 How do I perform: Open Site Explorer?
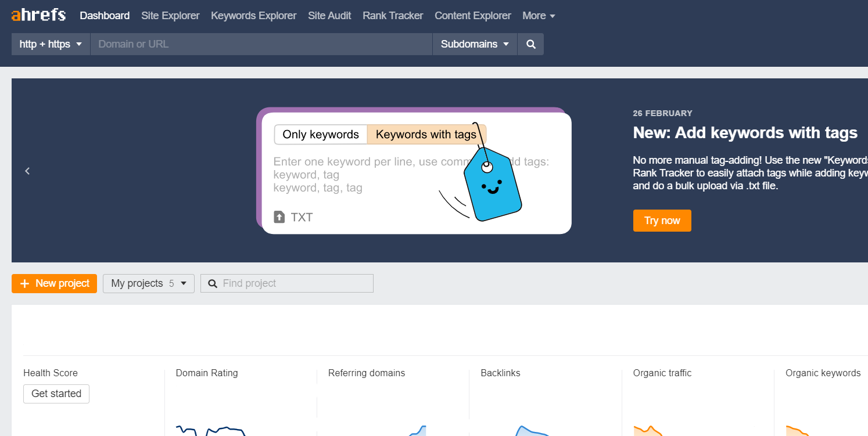coord(170,16)
